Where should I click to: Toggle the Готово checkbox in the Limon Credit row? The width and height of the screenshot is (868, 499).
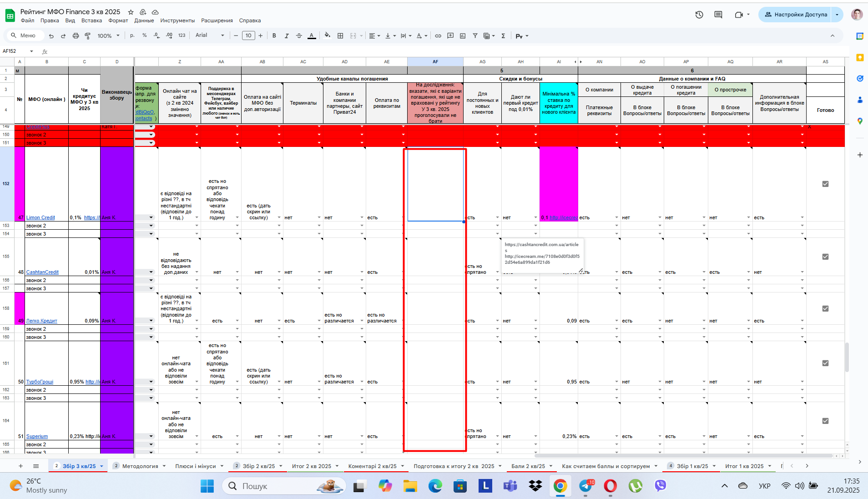tap(825, 184)
